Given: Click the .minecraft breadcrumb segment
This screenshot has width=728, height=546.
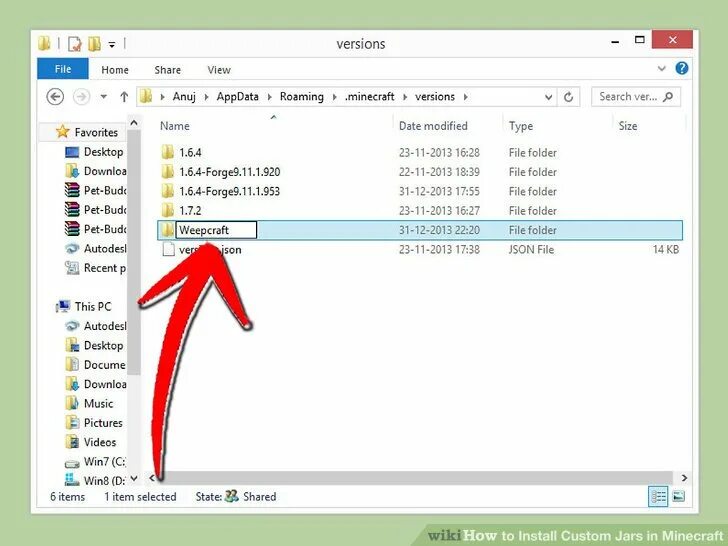Looking at the screenshot, I should [370, 97].
